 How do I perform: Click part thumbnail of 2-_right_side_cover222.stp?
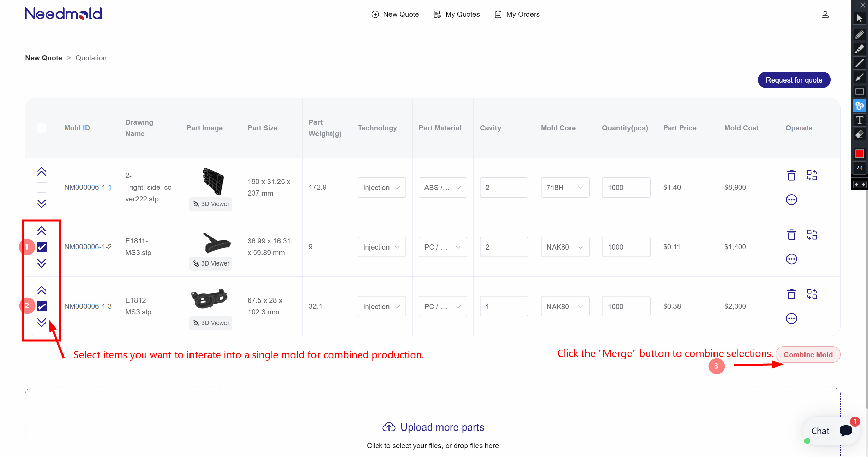tap(213, 181)
